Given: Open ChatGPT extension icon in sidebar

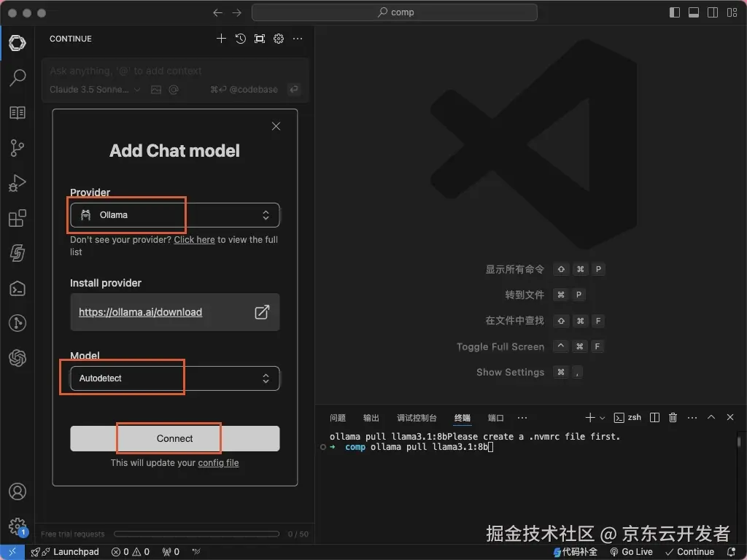Looking at the screenshot, I should click(x=18, y=358).
